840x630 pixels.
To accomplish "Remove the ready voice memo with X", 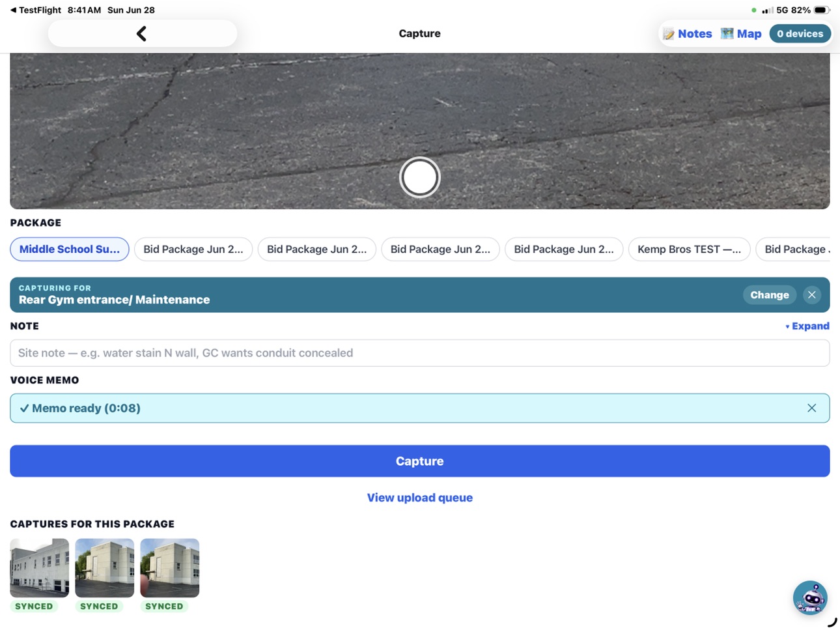I will [x=811, y=408].
